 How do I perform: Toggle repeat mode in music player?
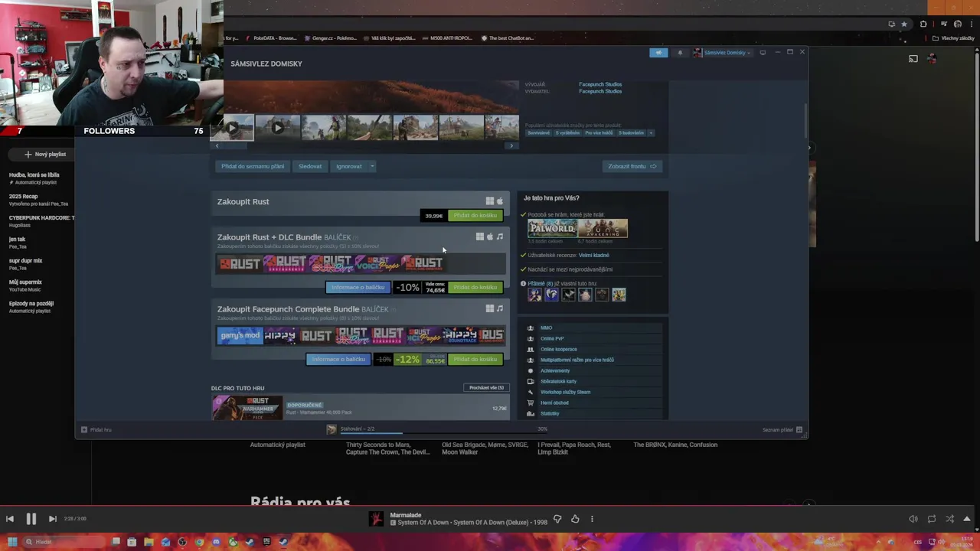click(932, 519)
